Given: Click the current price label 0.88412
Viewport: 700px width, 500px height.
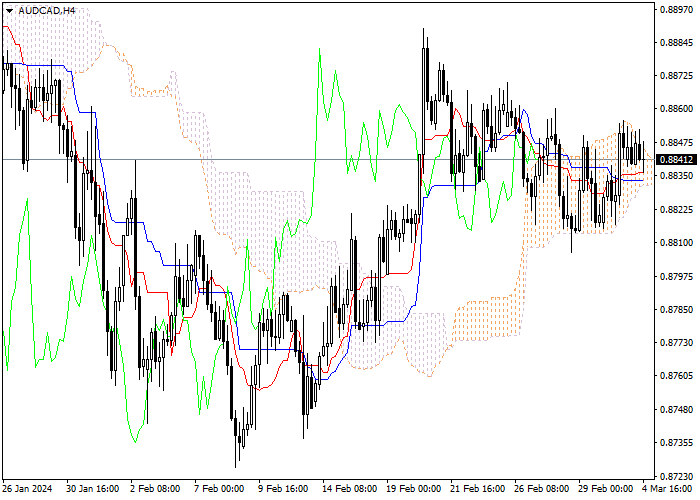Looking at the screenshot, I should tap(676, 159).
